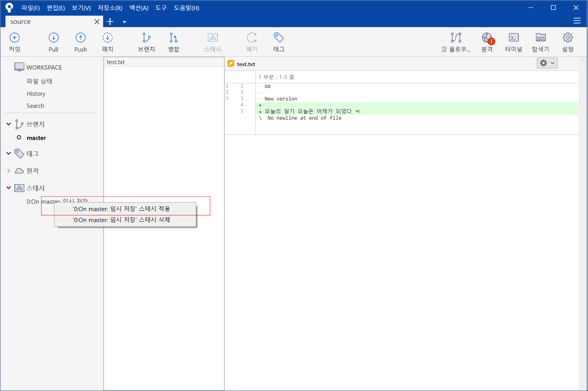This screenshot has width=588, height=391.
Task: Click the Sourcetree logo in the title bar
Action: point(9,7)
